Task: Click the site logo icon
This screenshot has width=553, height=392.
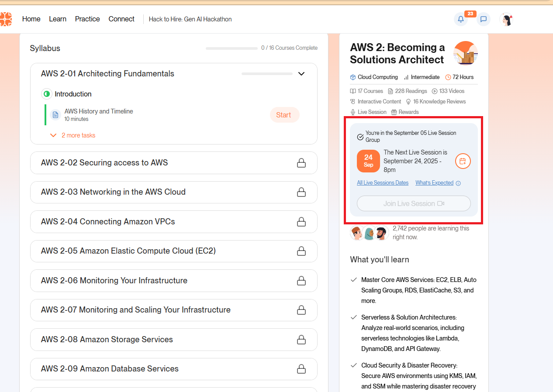Action: (6, 19)
